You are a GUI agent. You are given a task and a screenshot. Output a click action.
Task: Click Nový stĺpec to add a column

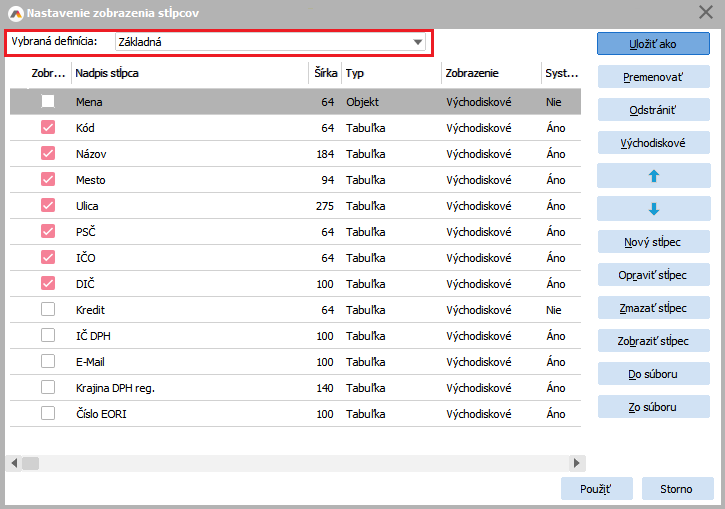tap(653, 241)
